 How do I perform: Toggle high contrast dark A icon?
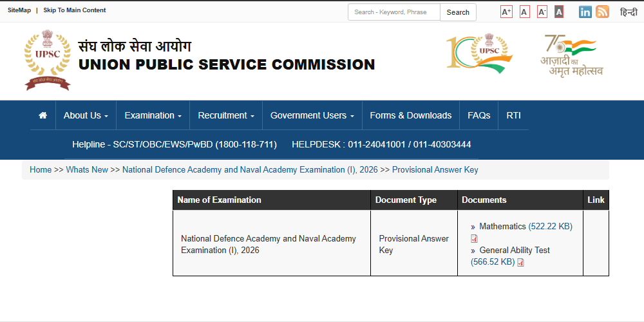(558, 12)
